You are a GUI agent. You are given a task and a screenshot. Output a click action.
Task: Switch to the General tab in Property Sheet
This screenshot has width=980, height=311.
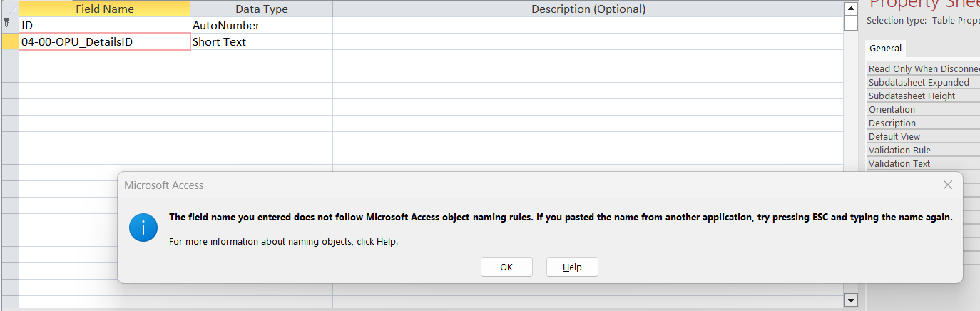pos(886,49)
